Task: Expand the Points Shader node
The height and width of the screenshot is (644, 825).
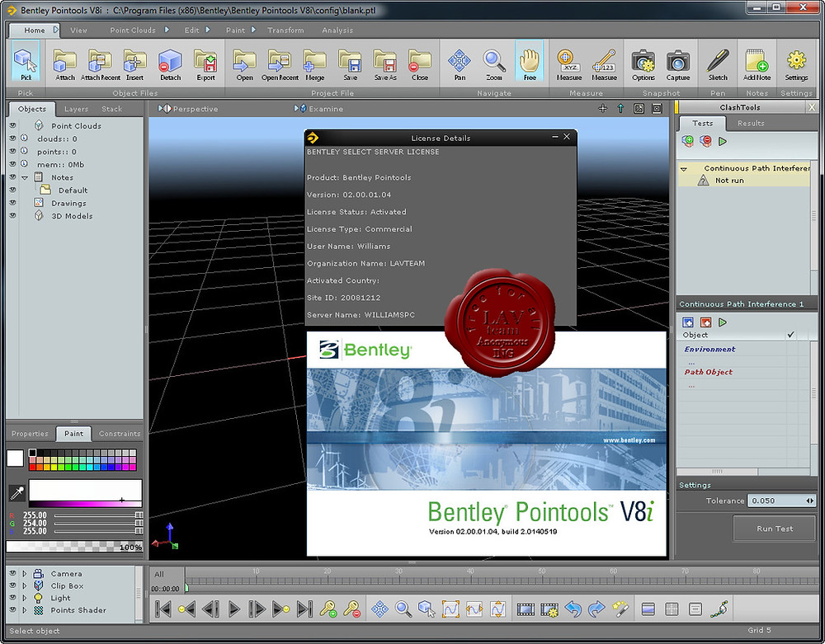Action: [24, 610]
